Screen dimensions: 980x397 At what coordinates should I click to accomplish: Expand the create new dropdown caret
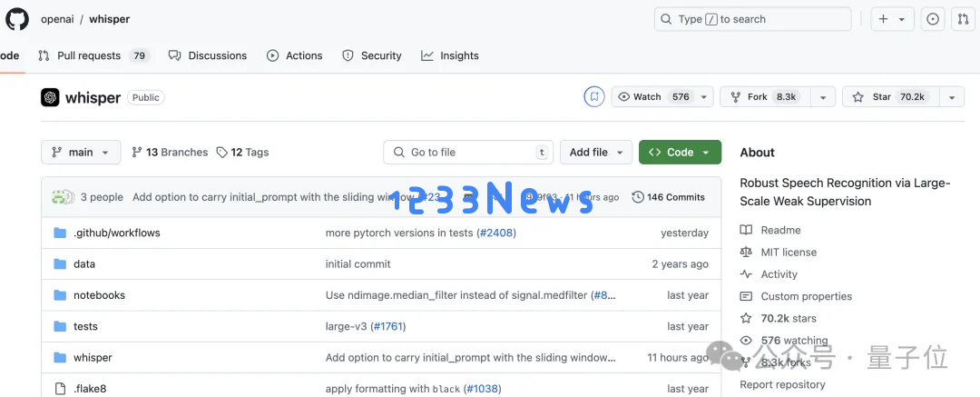coord(902,19)
